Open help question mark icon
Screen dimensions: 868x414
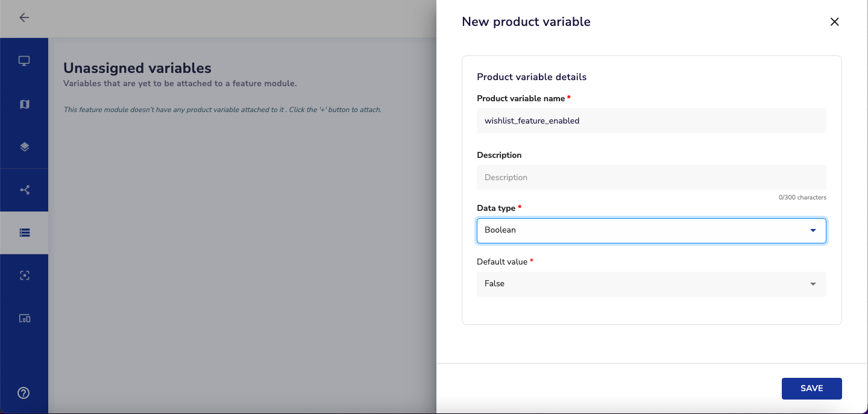click(24, 393)
